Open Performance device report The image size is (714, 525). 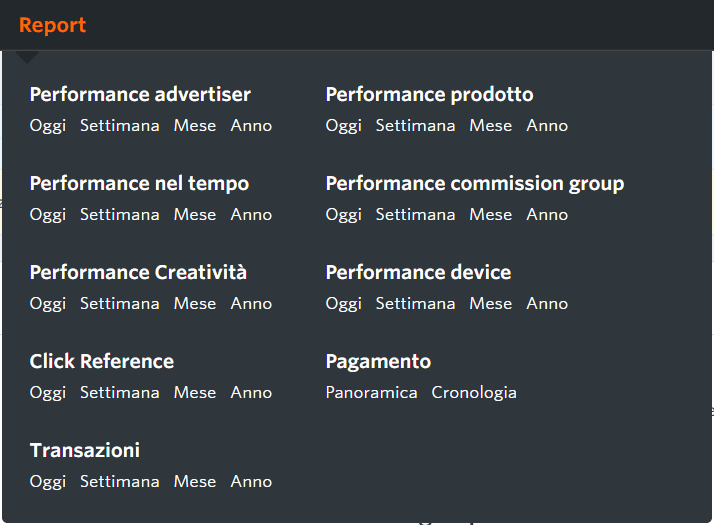click(x=418, y=273)
